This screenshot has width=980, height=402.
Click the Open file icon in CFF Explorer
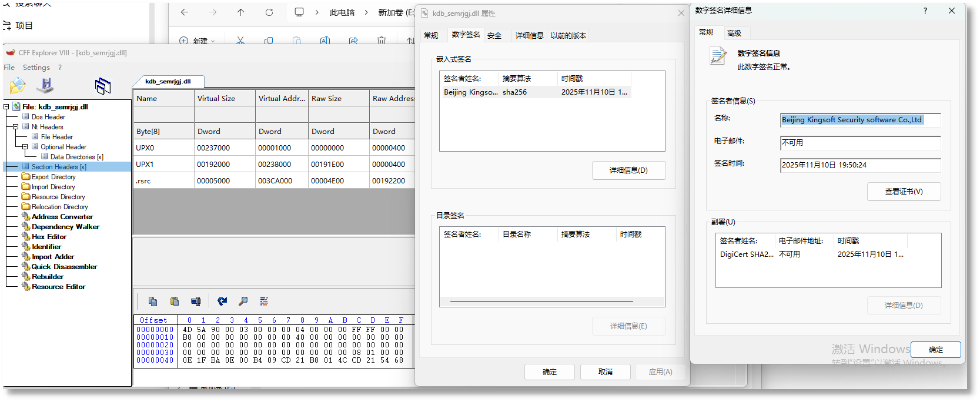pos(18,86)
